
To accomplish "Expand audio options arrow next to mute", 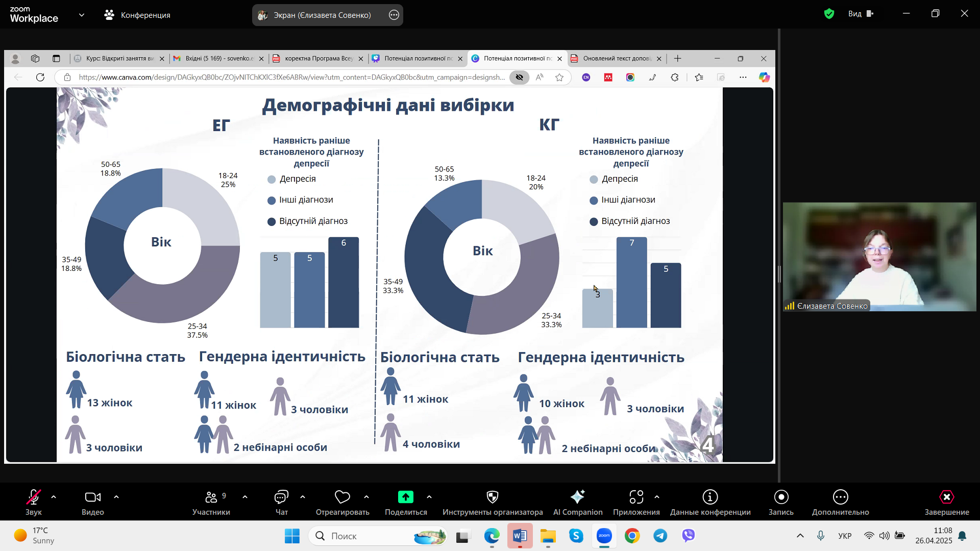I will coord(54,497).
